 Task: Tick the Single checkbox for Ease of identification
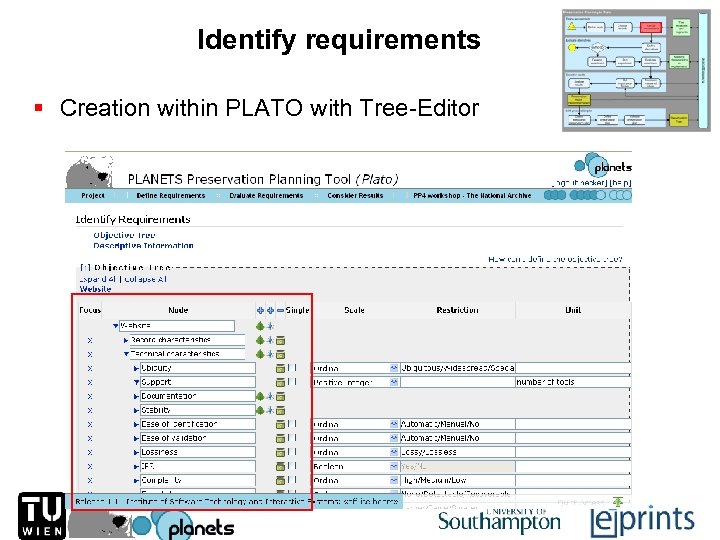click(292, 424)
